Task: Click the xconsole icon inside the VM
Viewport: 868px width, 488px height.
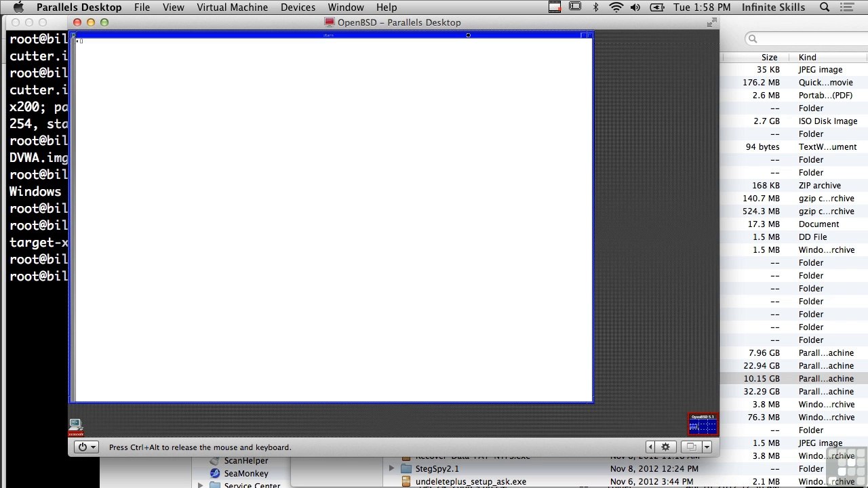Action: 76,427
